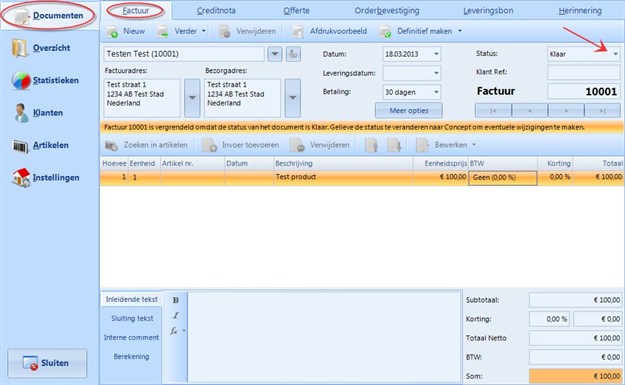Click the Beschrijving column header

[x=343, y=163]
